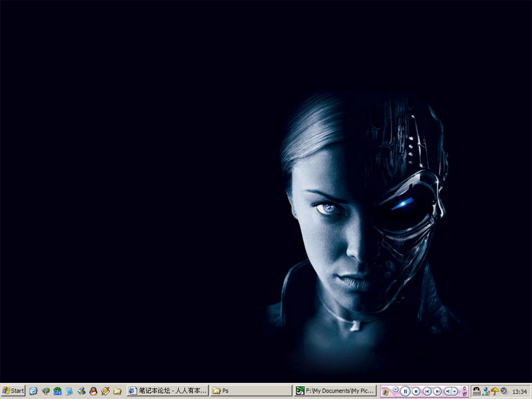This screenshot has height=399, width=532.
Task: Switch to the 笔记本论坛 browser window
Action: click(168, 391)
